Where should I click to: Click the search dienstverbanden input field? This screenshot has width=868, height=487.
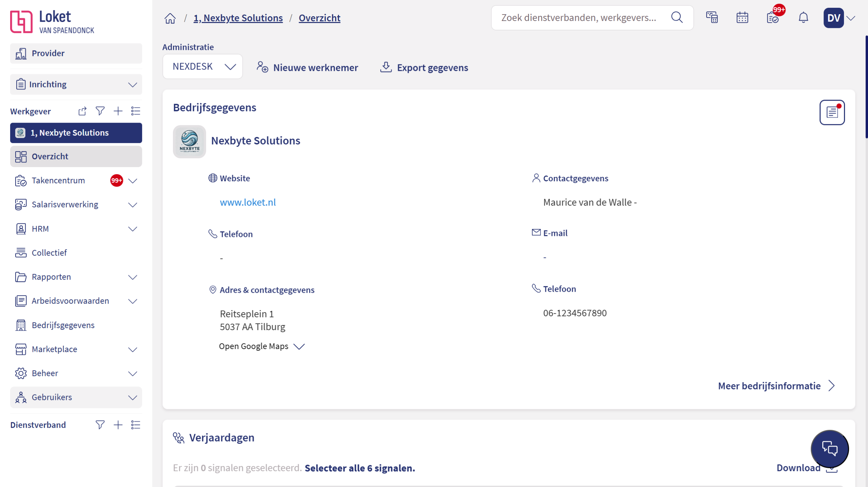[x=579, y=18]
